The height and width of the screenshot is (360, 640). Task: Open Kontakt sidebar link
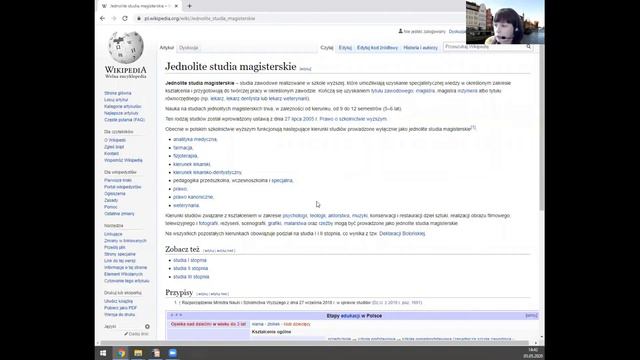click(x=111, y=153)
